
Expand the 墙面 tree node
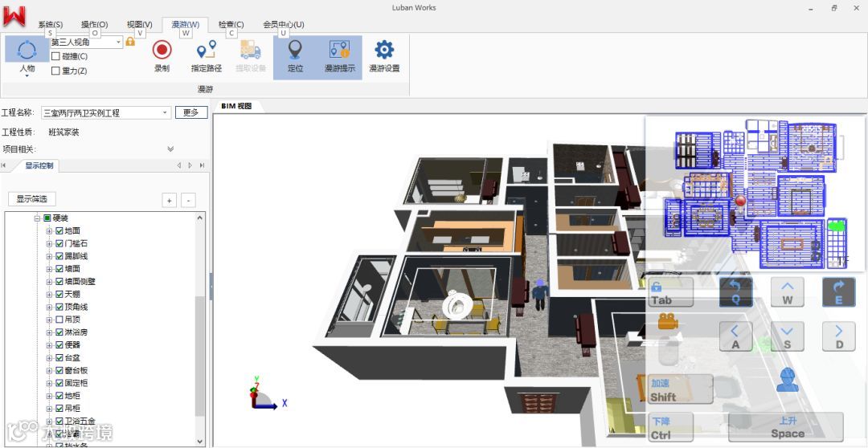click(49, 269)
